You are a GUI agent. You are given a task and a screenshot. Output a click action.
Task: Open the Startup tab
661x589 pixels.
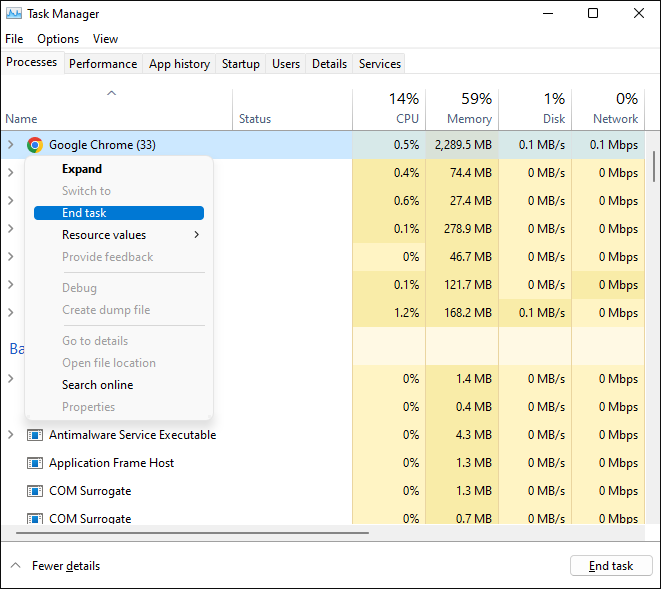tap(240, 64)
